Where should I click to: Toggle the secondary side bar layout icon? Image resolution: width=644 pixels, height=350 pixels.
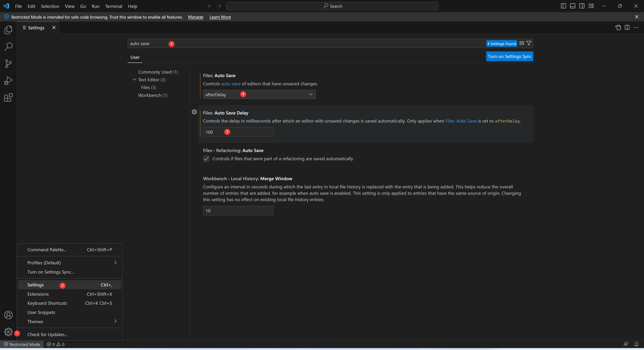(x=582, y=6)
